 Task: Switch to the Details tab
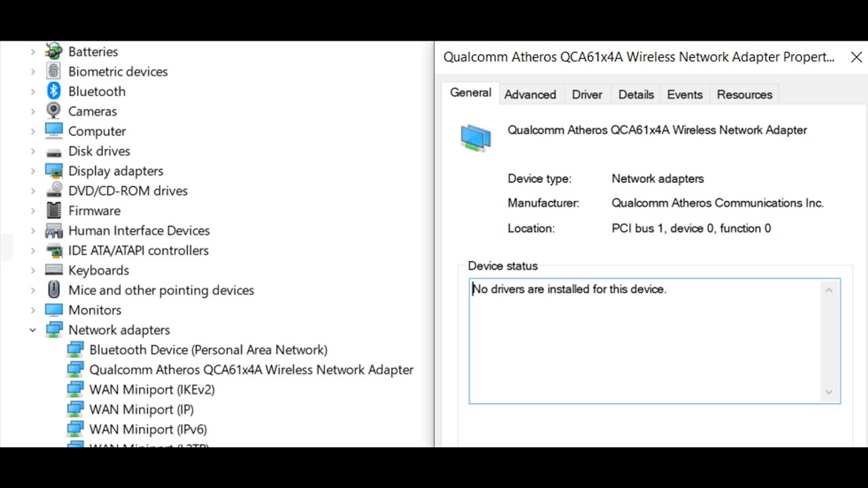636,94
